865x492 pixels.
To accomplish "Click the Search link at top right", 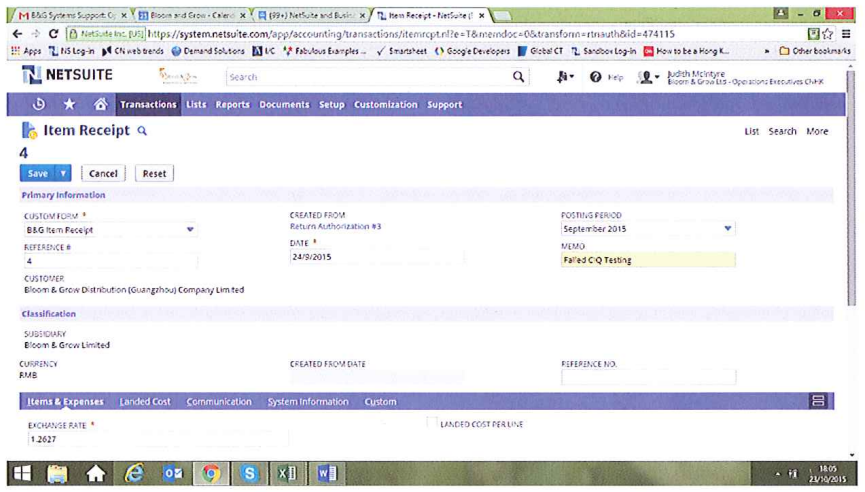I will point(782,131).
